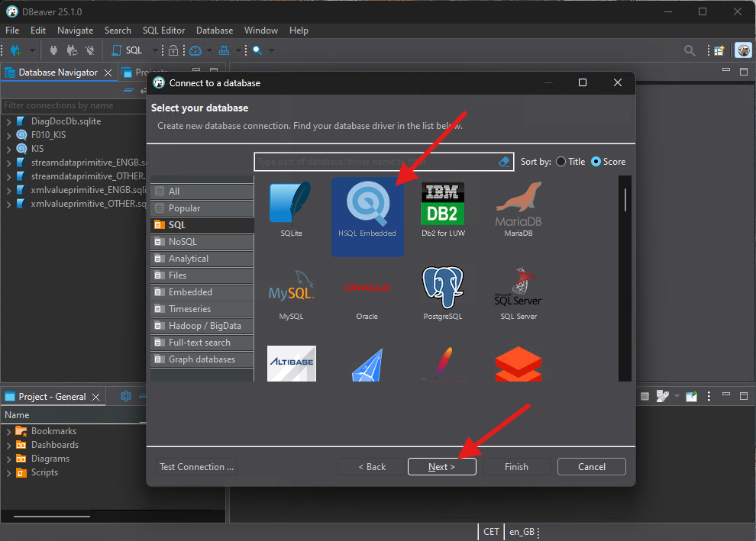Click the blue search toolbar icon
756x541 pixels.
tap(257, 50)
